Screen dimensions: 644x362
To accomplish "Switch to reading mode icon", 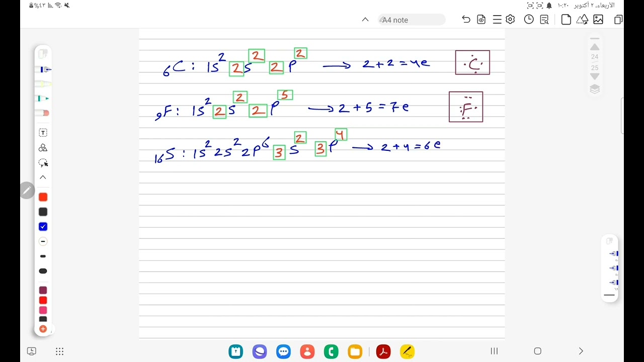I will 481,20.
